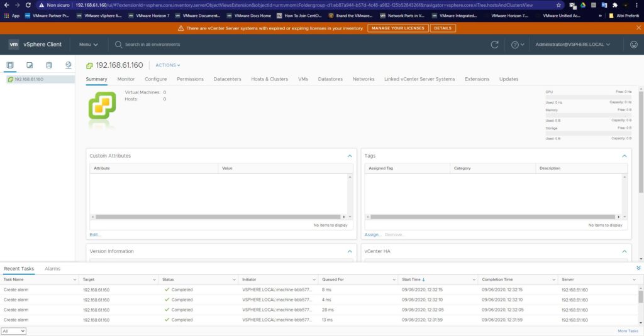Open the Menu dropdown

click(88, 45)
